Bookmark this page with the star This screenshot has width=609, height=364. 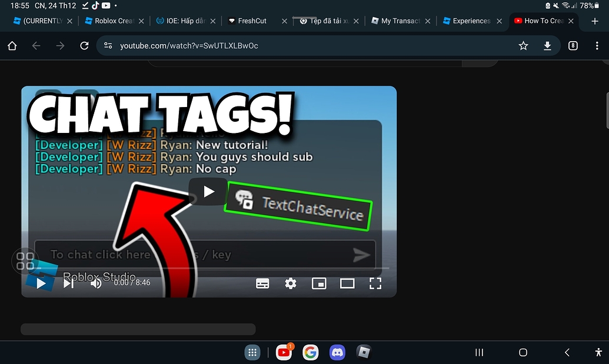click(x=523, y=46)
